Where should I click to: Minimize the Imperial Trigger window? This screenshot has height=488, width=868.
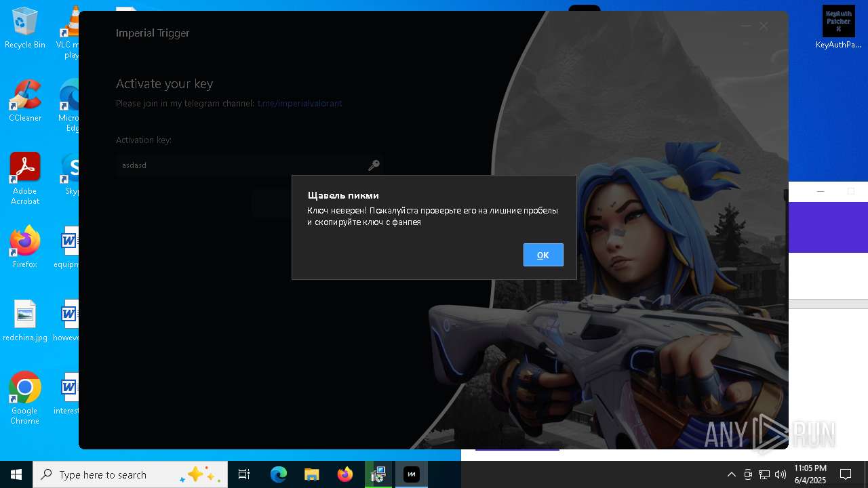point(746,26)
